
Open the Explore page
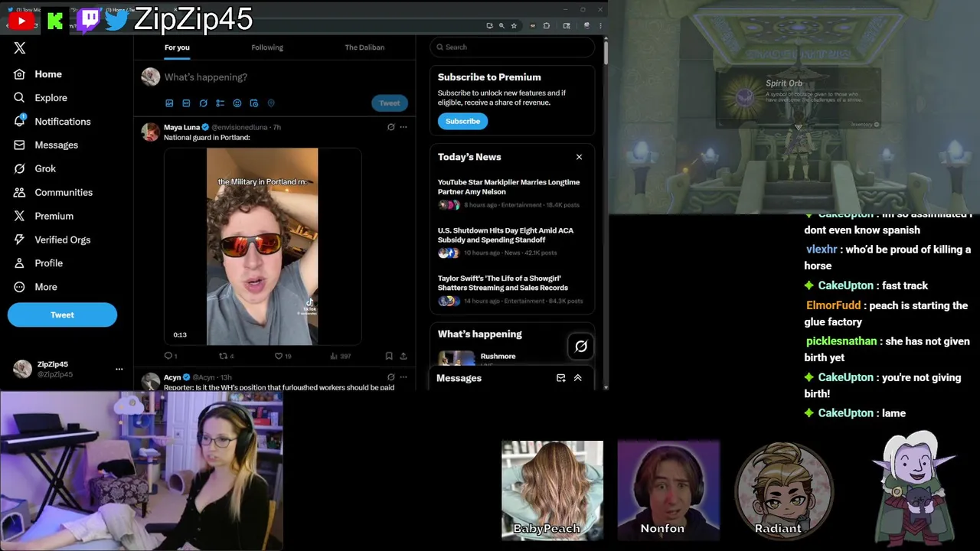[41, 98]
